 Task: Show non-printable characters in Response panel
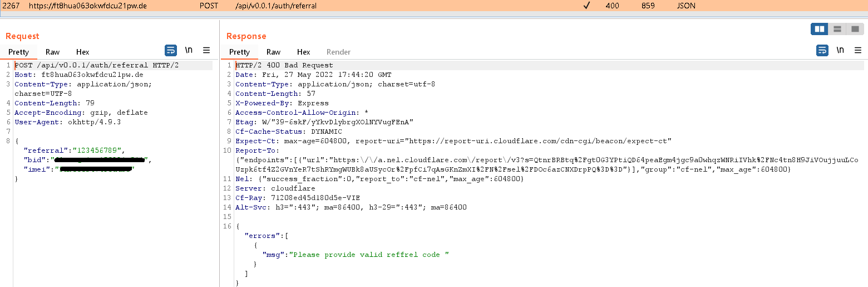pos(840,50)
